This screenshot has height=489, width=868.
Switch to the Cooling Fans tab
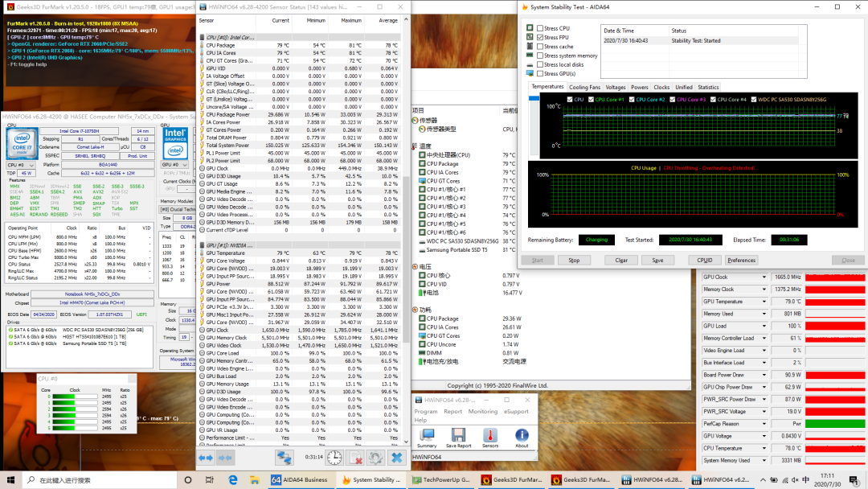584,87
